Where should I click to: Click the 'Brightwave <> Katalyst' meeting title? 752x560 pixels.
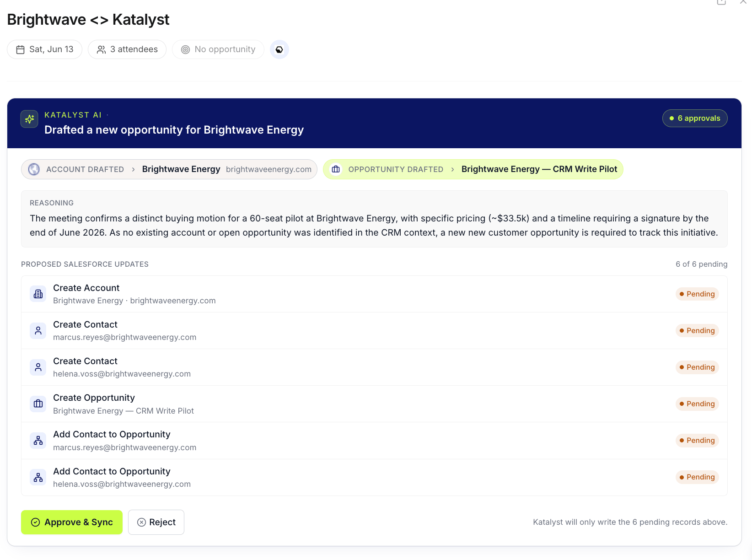coord(88,20)
